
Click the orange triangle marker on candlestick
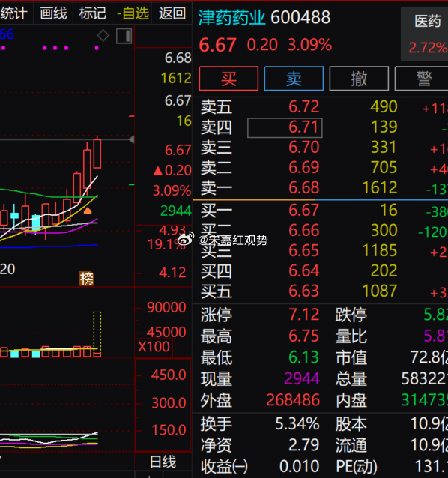(x=88, y=211)
